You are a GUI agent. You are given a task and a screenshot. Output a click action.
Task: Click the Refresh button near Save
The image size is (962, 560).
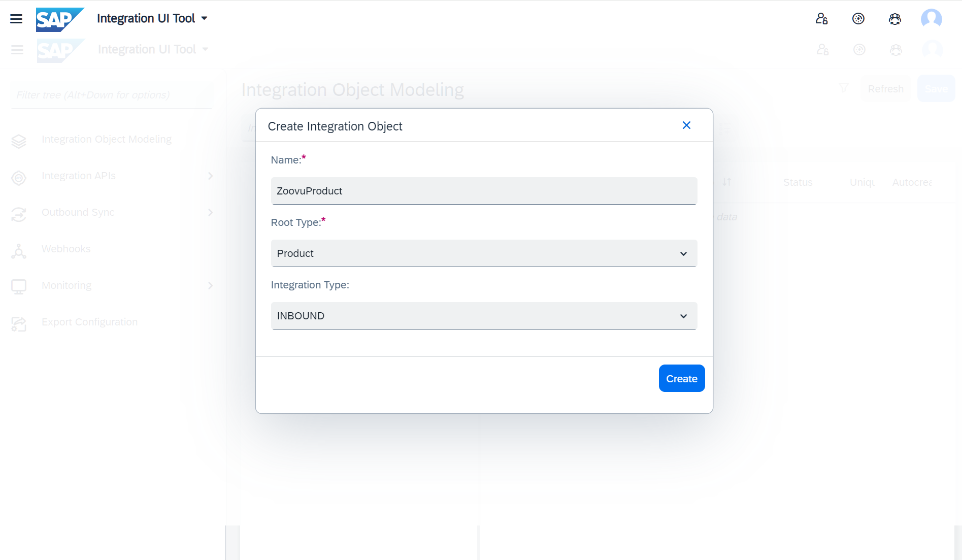pos(885,88)
